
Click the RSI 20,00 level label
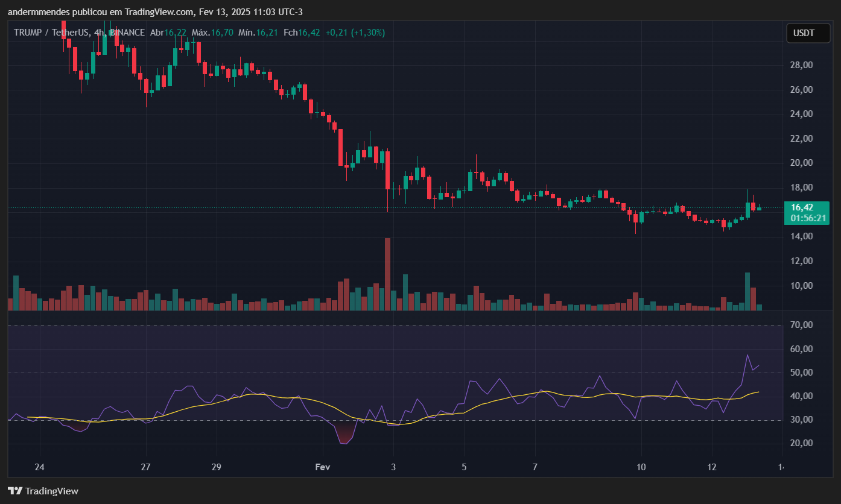[x=801, y=443]
